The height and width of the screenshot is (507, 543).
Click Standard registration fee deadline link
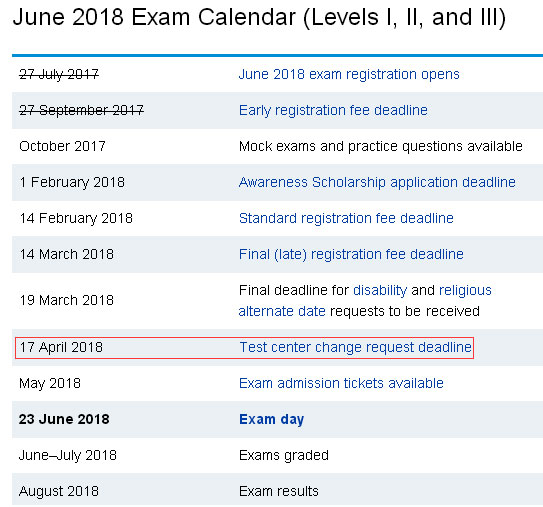pos(346,219)
